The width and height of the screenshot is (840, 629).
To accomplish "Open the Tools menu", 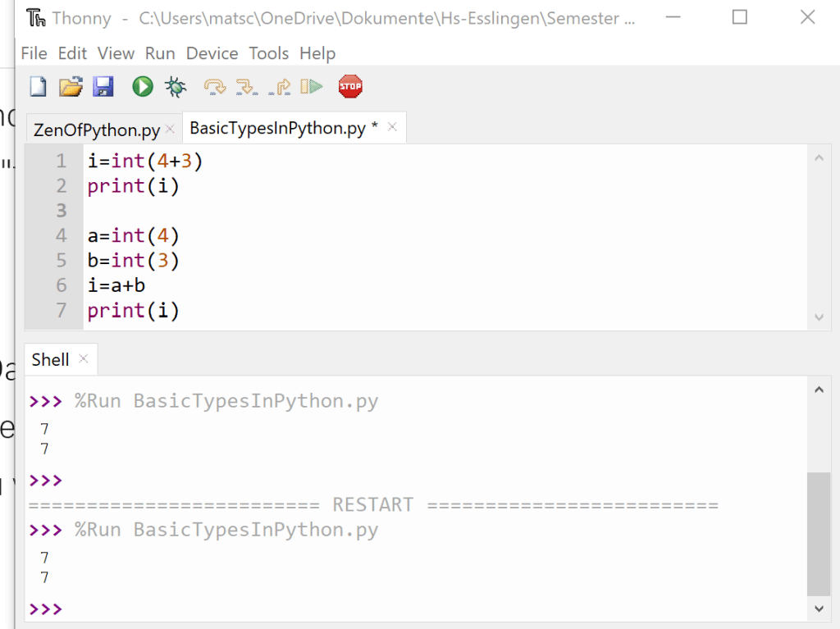I will (x=269, y=53).
